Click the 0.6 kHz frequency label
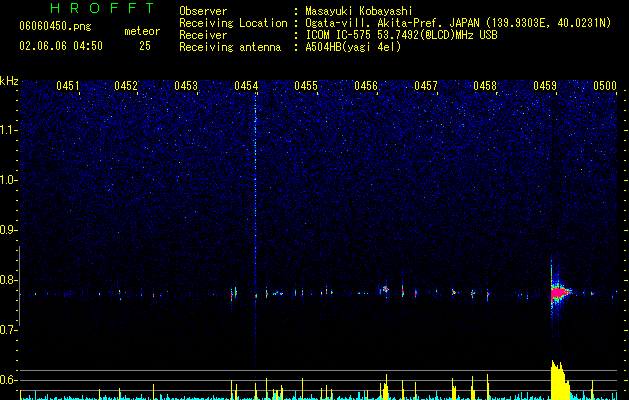Screen dimensions: 629x400 (8, 380)
